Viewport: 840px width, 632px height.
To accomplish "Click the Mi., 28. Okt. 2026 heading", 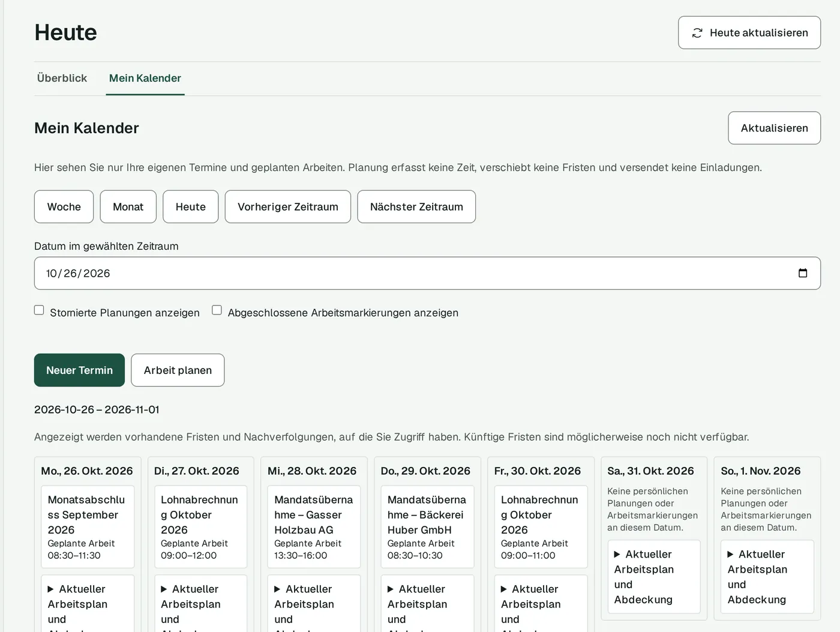I will tap(312, 471).
